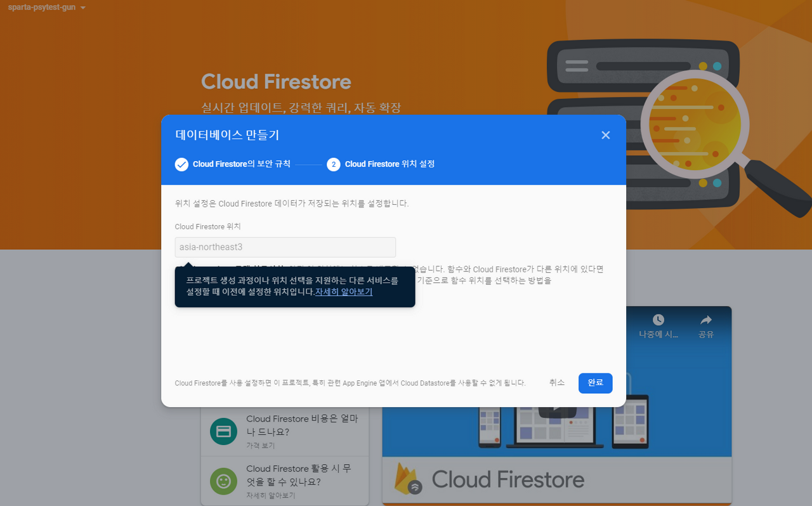Click the completed step checkmark icon
The width and height of the screenshot is (812, 506).
(182, 164)
